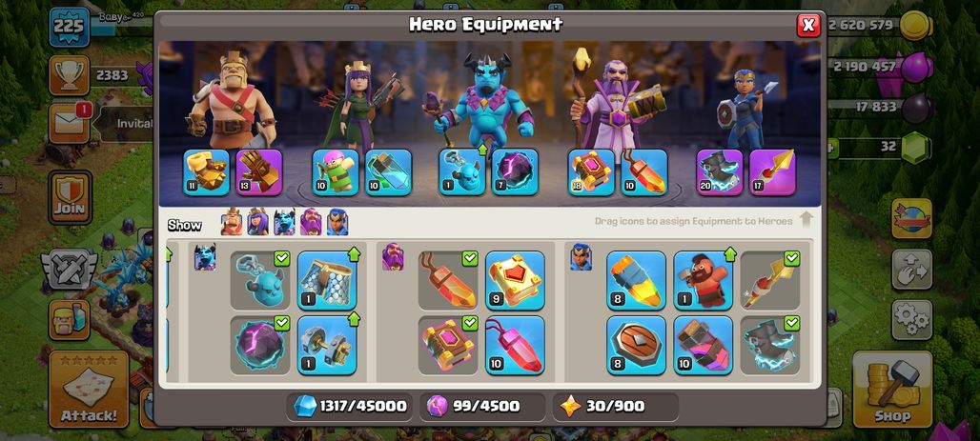Toggle the Archer Queen show filter
980x441 pixels.
[x=258, y=222]
